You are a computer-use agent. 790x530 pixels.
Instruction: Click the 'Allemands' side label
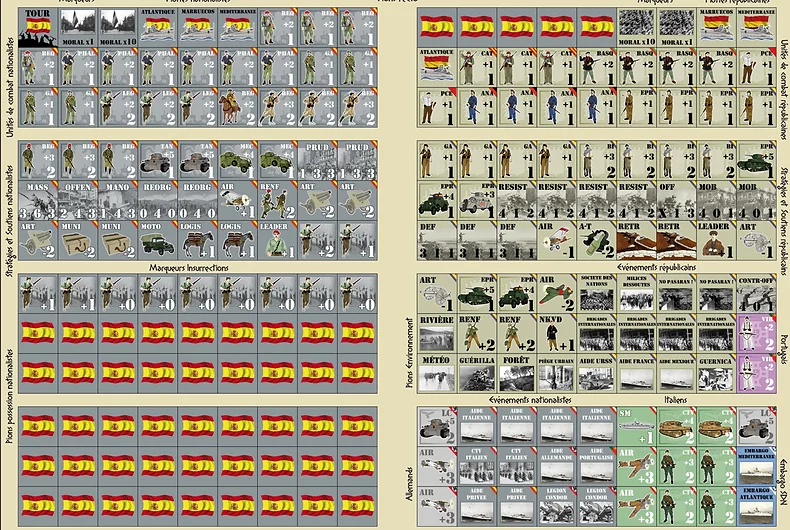click(x=410, y=484)
